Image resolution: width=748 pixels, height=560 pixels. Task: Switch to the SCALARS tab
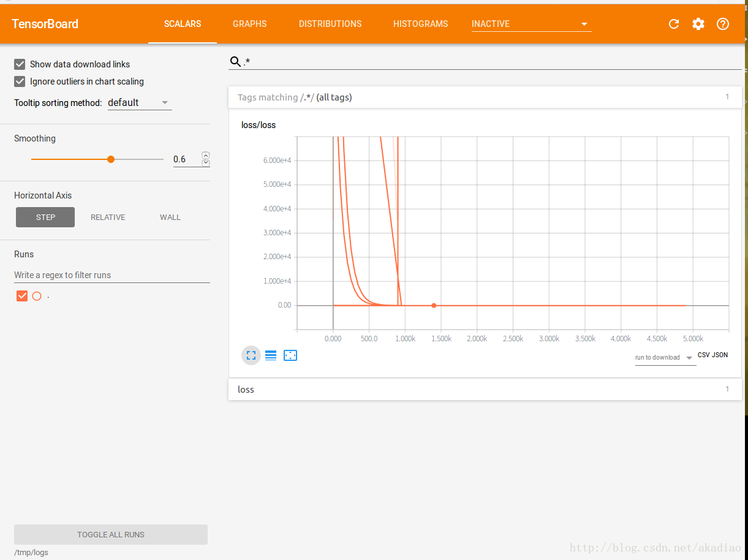pos(183,24)
